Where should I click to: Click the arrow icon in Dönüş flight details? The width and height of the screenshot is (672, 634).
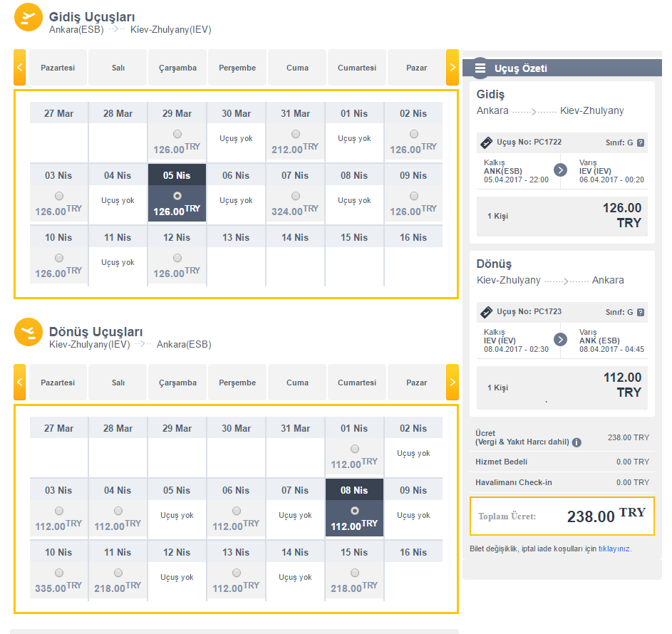click(x=560, y=340)
